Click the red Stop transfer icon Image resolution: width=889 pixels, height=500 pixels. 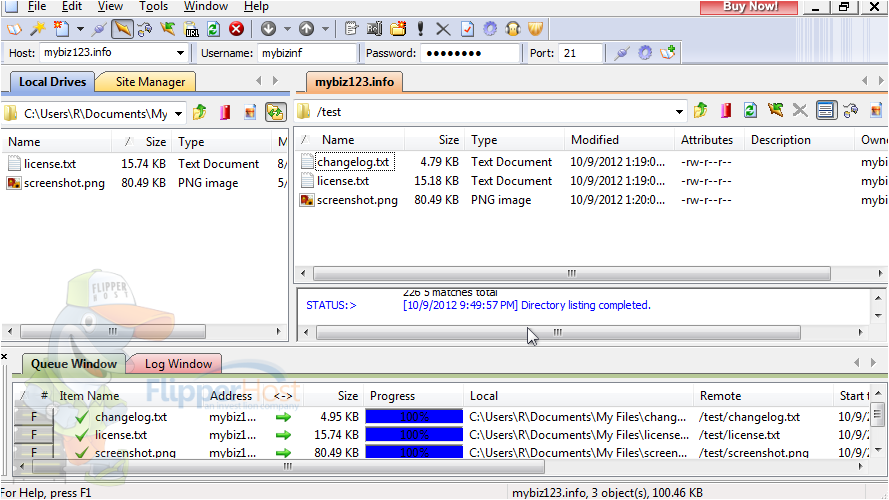[x=236, y=28]
